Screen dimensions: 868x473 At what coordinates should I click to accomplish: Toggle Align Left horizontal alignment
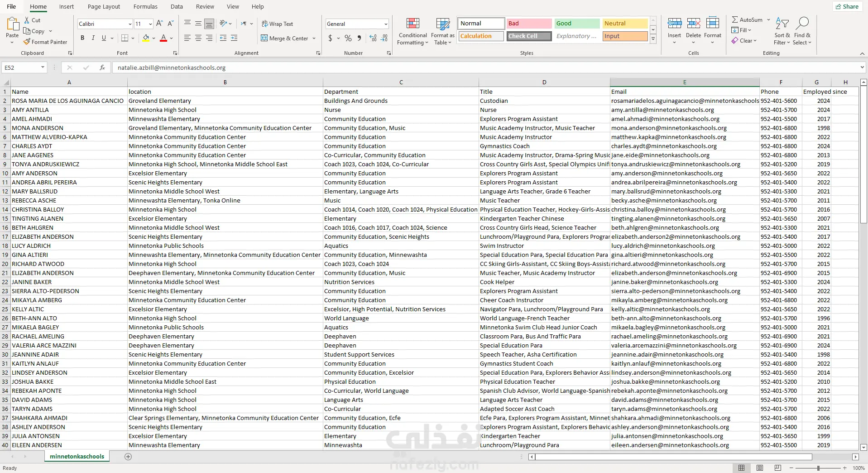click(x=187, y=38)
